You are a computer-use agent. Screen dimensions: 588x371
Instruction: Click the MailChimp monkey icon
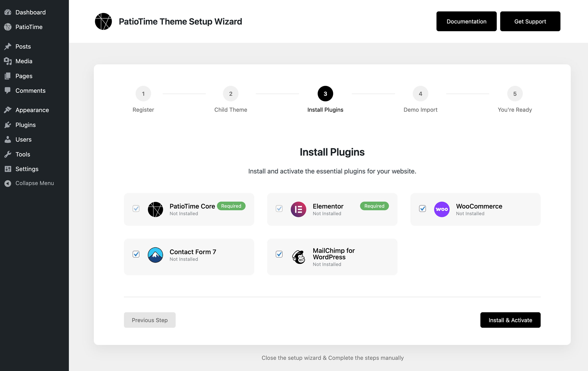tap(298, 257)
